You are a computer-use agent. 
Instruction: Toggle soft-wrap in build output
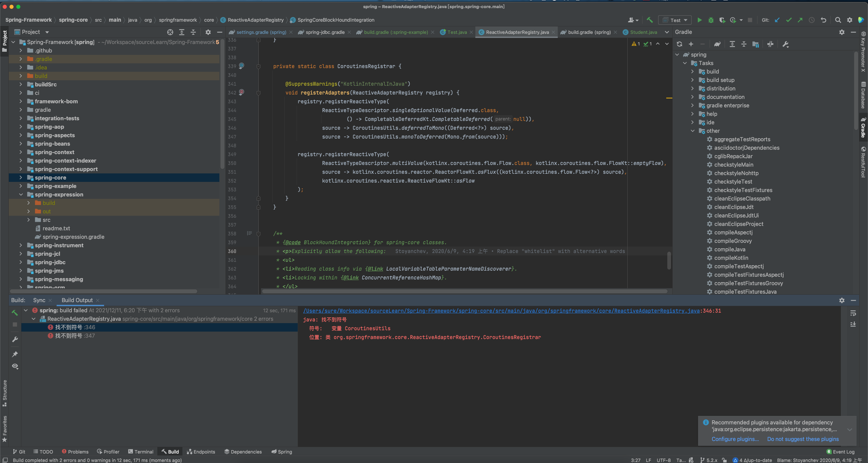click(x=853, y=313)
